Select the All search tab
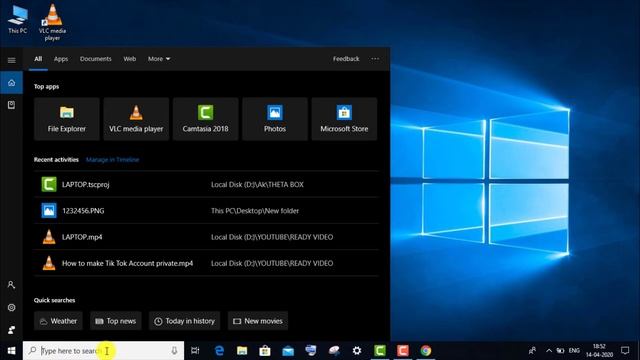Viewport: 640px width, 360px height. point(38,59)
